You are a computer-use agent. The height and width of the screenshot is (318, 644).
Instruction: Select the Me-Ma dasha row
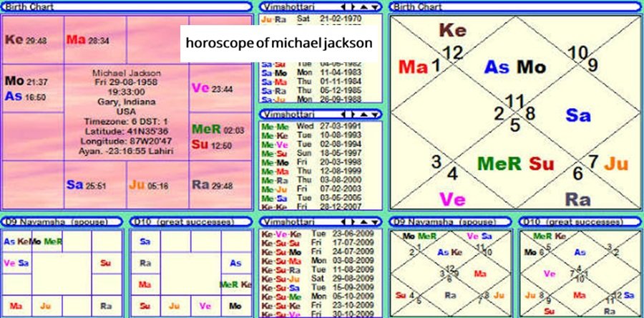[x=312, y=171]
